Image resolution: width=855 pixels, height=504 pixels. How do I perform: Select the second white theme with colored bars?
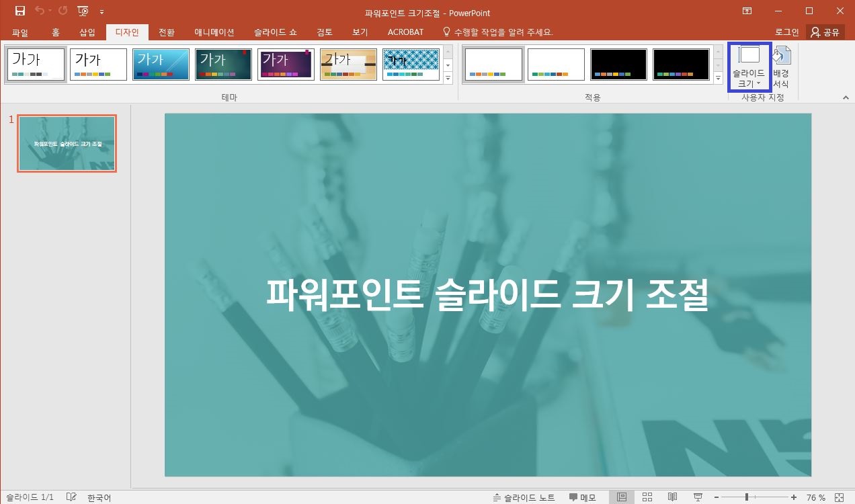(98, 65)
